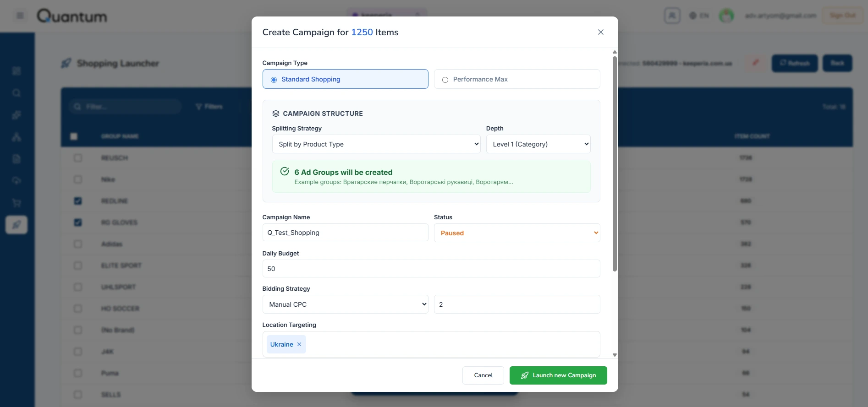Click the Campaign Structure layers icon
Screen dimensions: 868x407
pos(276,114)
